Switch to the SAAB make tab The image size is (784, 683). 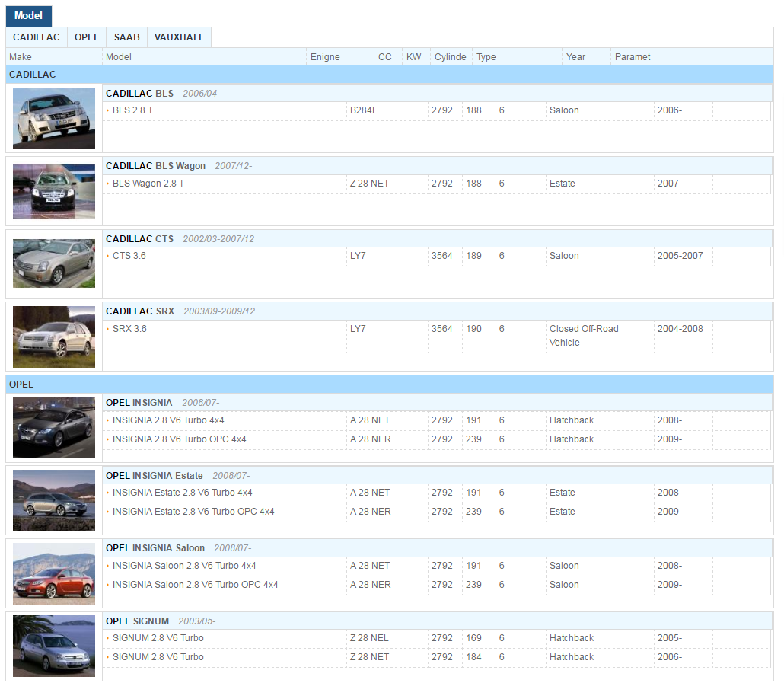pos(127,37)
